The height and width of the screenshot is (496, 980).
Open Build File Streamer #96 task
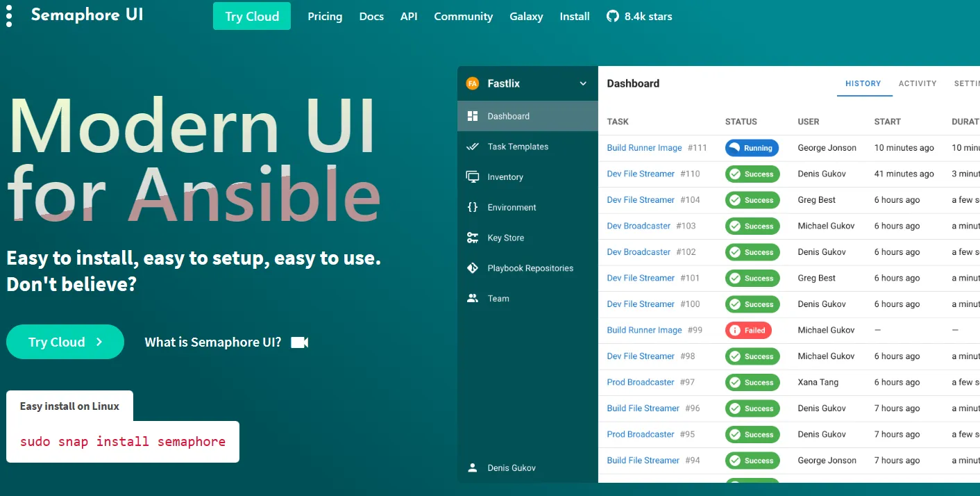[x=643, y=408]
